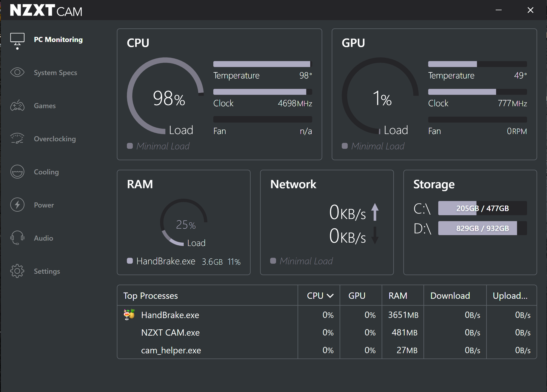Select the PC Monitoring menu label

58,40
